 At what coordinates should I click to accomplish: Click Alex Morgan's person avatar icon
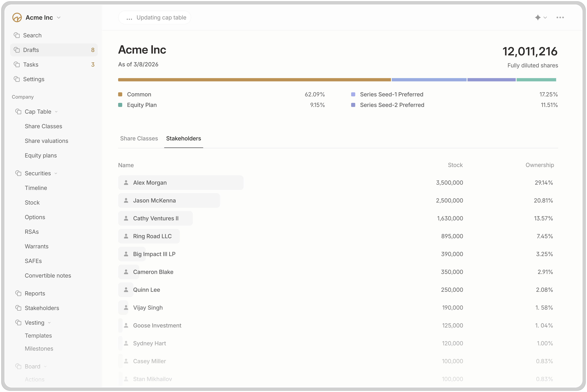pyautogui.click(x=126, y=183)
